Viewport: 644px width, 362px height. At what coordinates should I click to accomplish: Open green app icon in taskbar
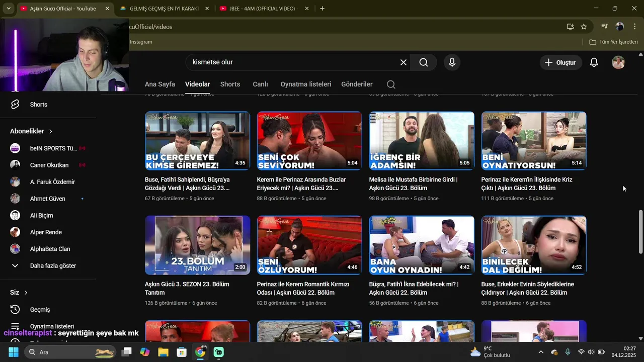coord(219,352)
